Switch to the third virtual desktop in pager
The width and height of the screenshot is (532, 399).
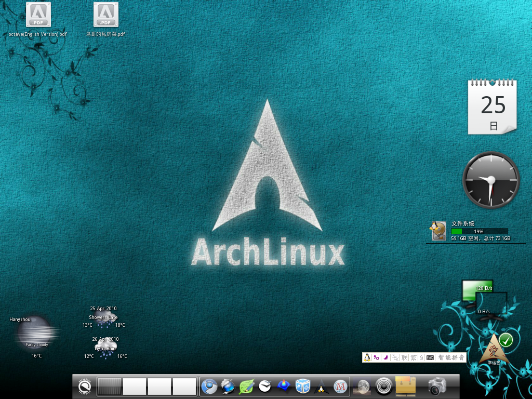coord(159,386)
